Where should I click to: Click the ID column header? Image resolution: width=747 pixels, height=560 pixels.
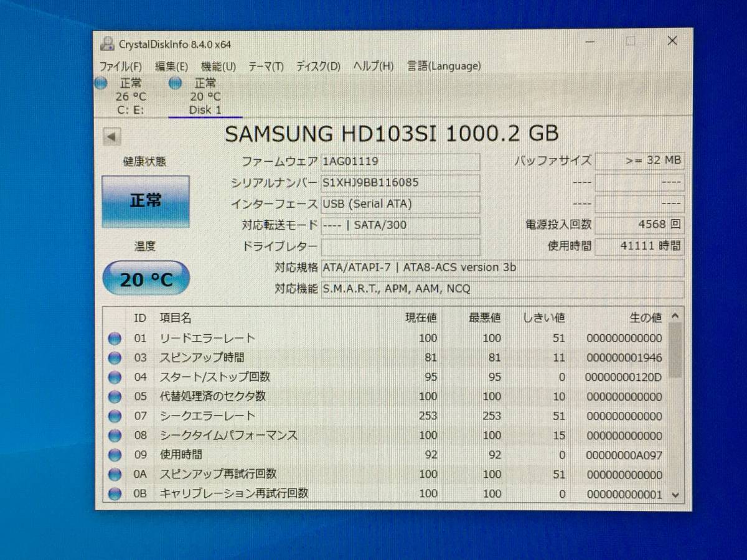click(140, 318)
